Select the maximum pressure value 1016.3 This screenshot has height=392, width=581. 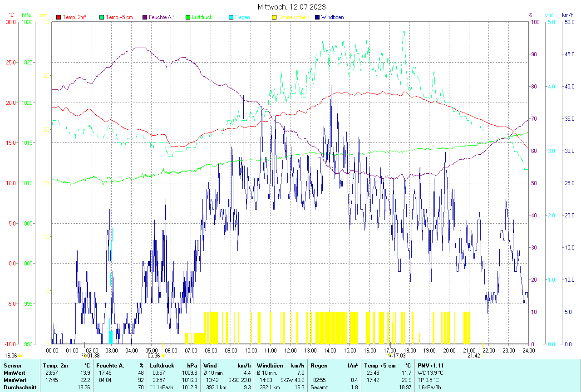coord(189,380)
